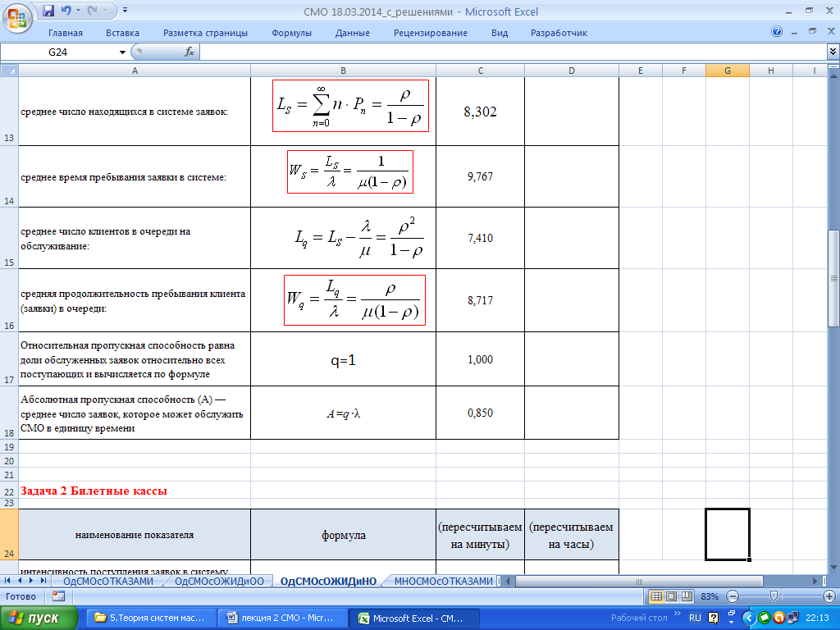Switch to sheet ОдСМОсОЖИДиОО
Image resolution: width=840 pixels, height=630 pixels.
(x=219, y=582)
